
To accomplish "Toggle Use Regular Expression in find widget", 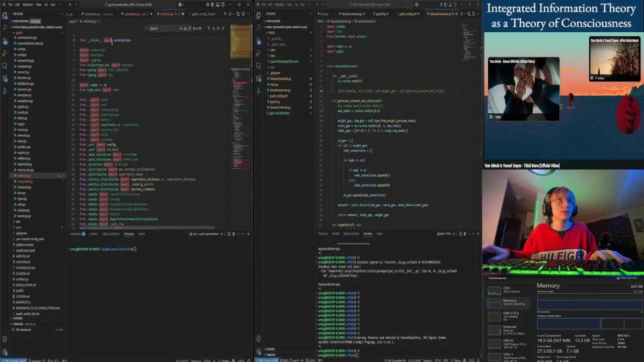I will coord(190,28).
